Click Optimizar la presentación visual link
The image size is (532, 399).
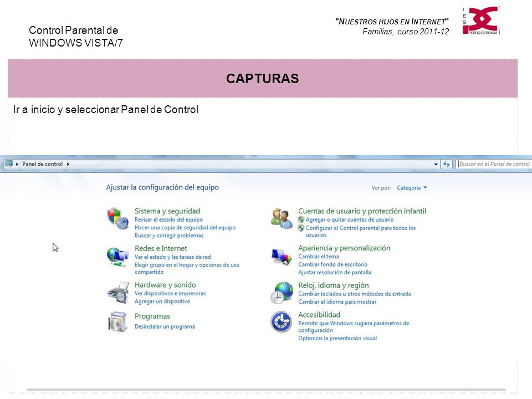coord(337,338)
